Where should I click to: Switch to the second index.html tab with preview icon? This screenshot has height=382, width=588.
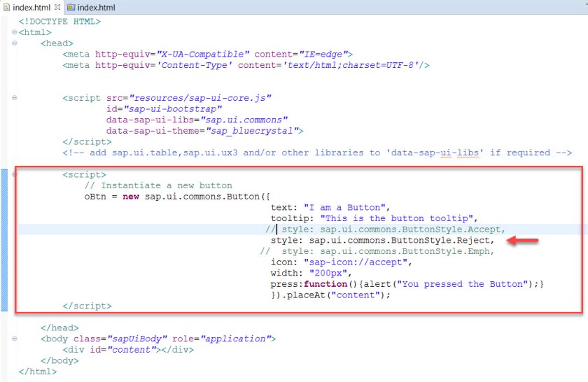point(91,7)
